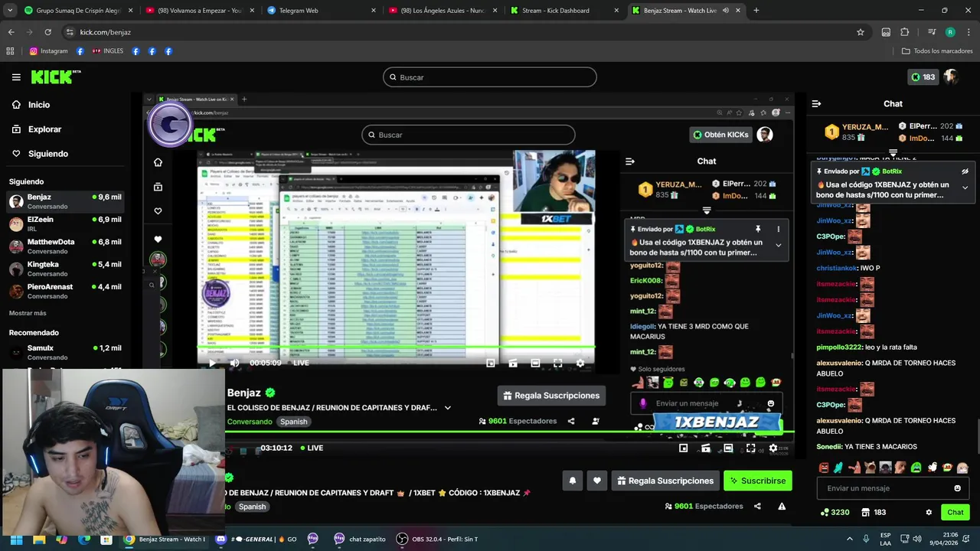Open the MatthewDota channel in the sidebar
The height and width of the screenshot is (551, 980).
click(65, 246)
